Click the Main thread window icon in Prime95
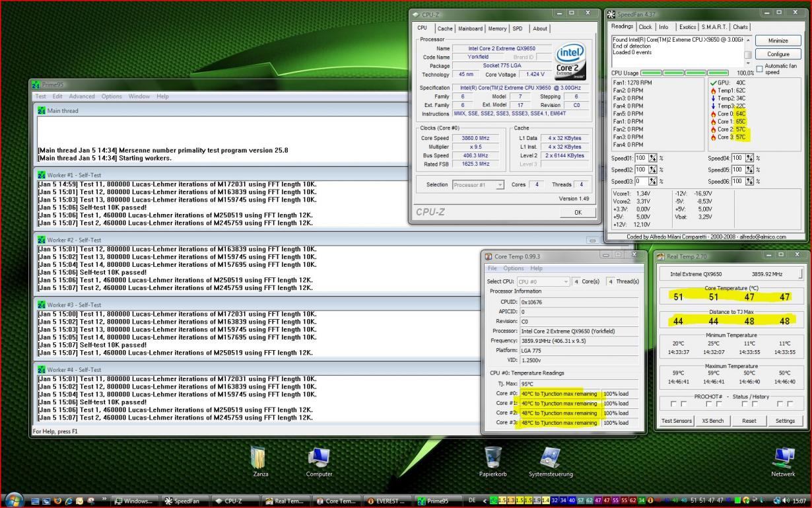Viewport: 812px width, 508px height. pos(41,110)
